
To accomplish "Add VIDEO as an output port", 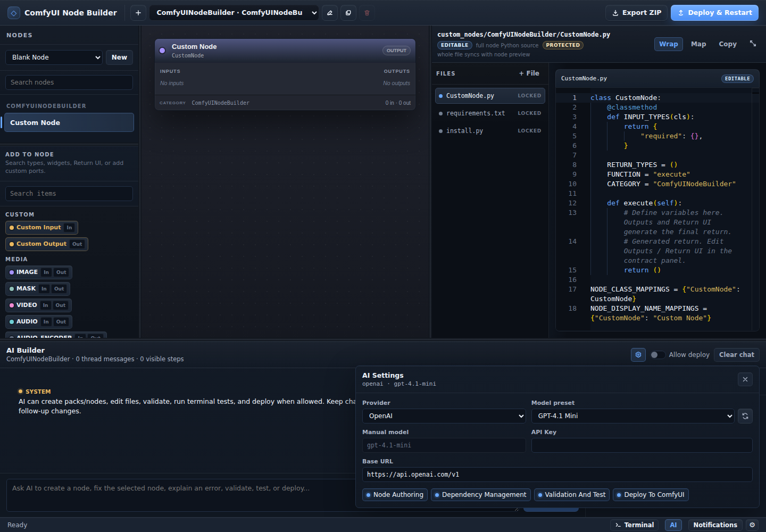I will coord(61,305).
